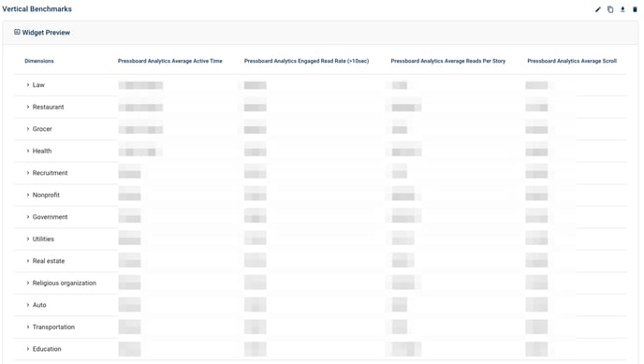The width and height of the screenshot is (644, 364).
Task: Expand the Real estate row
Action: (28, 261)
